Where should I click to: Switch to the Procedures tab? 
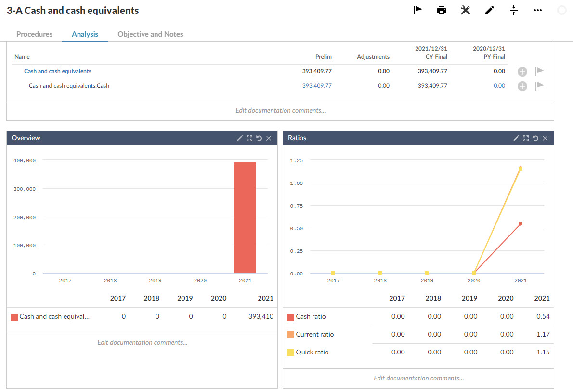[34, 34]
